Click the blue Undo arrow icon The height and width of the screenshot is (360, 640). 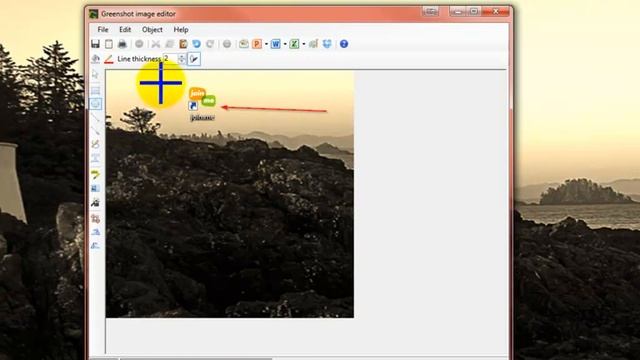(196, 44)
